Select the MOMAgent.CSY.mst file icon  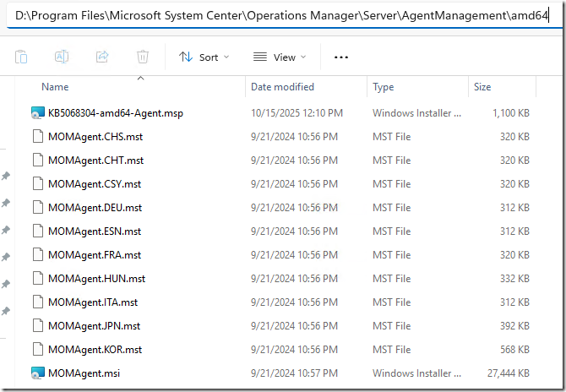tap(38, 184)
